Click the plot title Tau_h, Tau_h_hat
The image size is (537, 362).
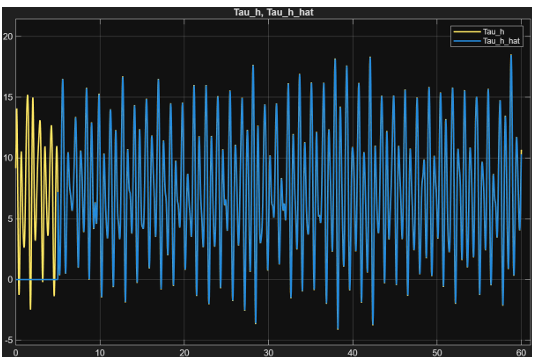point(273,12)
